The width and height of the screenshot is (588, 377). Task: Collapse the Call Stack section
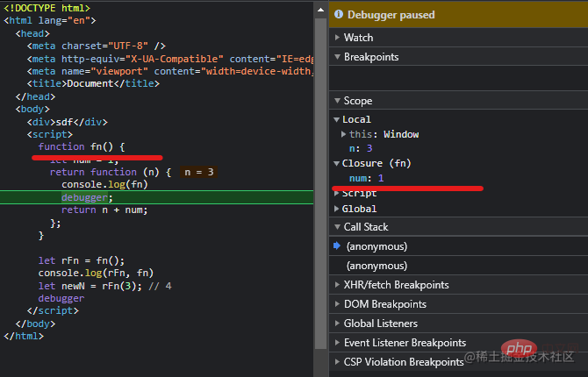(x=337, y=227)
